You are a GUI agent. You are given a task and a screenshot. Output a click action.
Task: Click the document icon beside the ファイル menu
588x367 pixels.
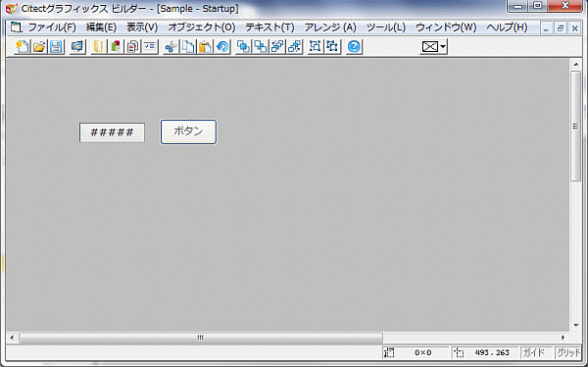pos(16,27)
